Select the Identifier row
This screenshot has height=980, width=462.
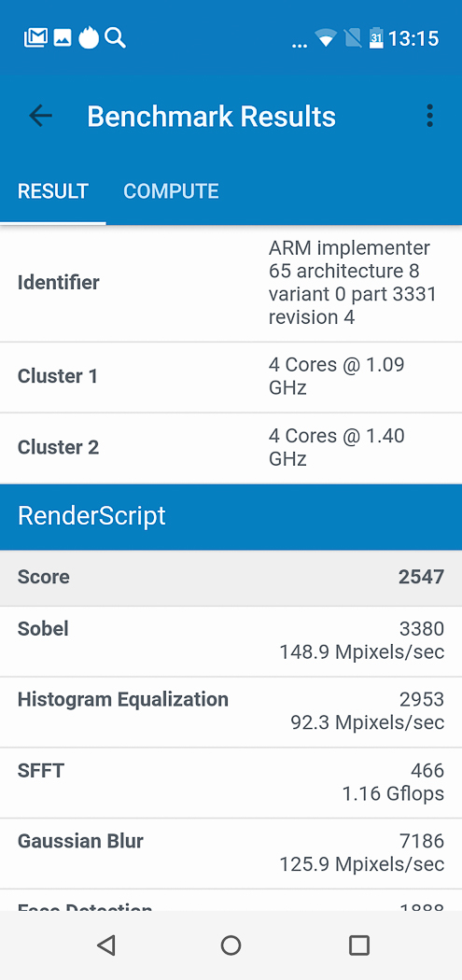pyautogui.click(x=231, y=283)
